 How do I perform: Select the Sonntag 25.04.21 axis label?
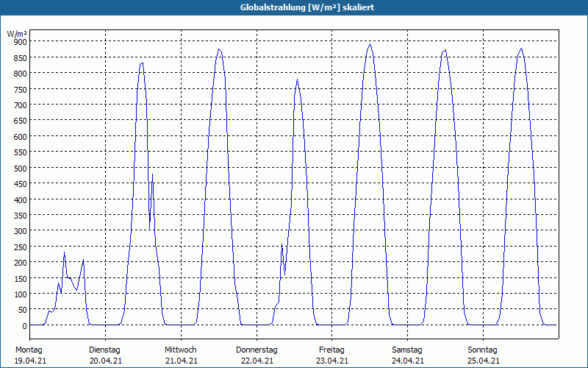coord(483,355)
